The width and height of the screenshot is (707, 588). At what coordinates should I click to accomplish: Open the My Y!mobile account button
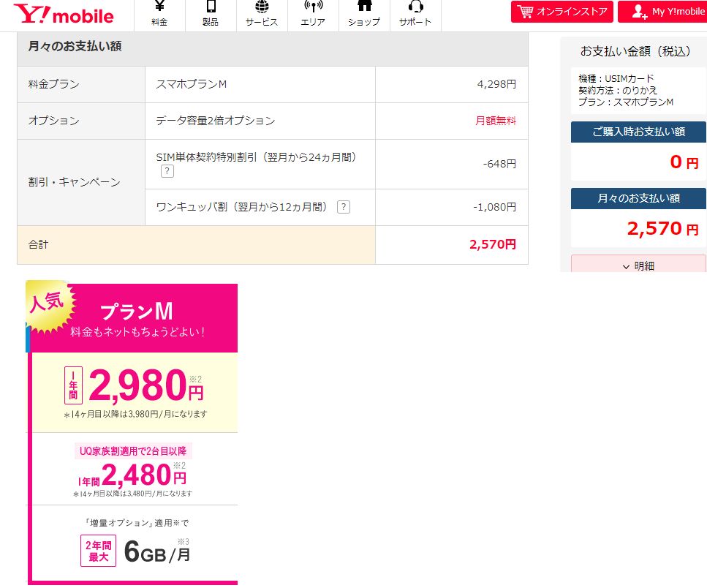pyautogui.click(x=661, y=12)
